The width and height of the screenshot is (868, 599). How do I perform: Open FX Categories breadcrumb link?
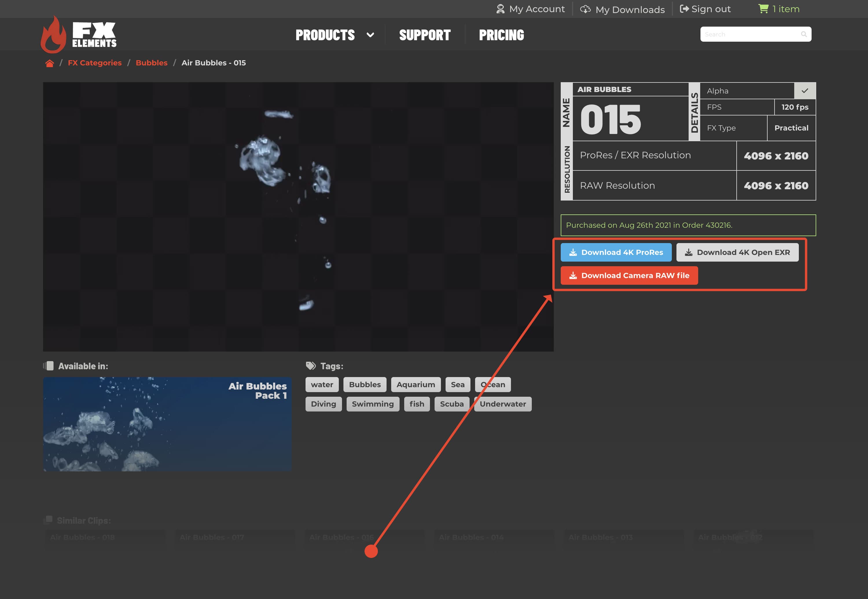95,63
